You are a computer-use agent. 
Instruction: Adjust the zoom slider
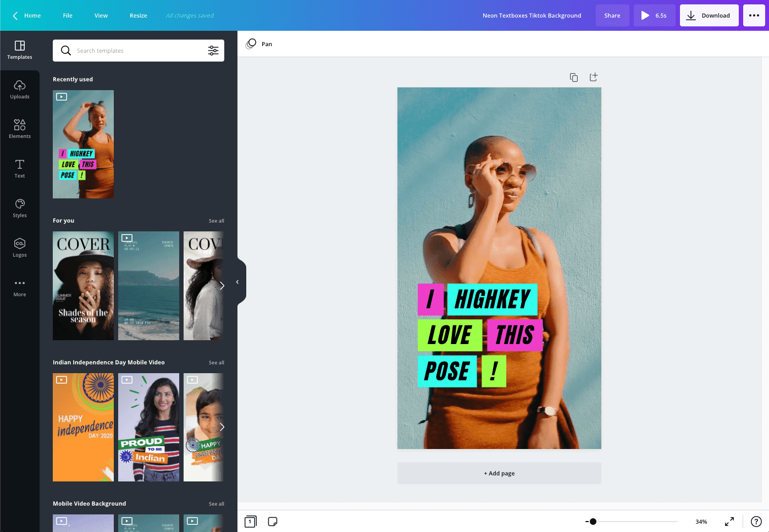tap(593, 522)
